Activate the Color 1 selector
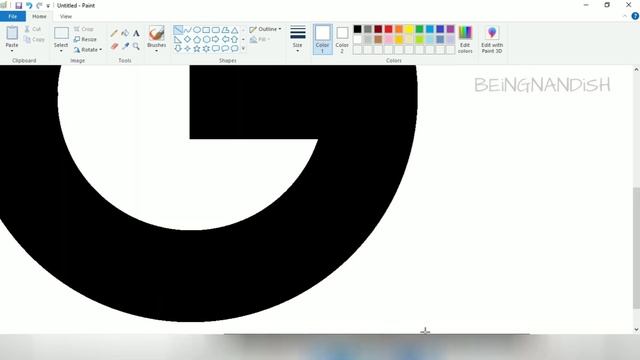640x360 pixels. pos(322,39)
